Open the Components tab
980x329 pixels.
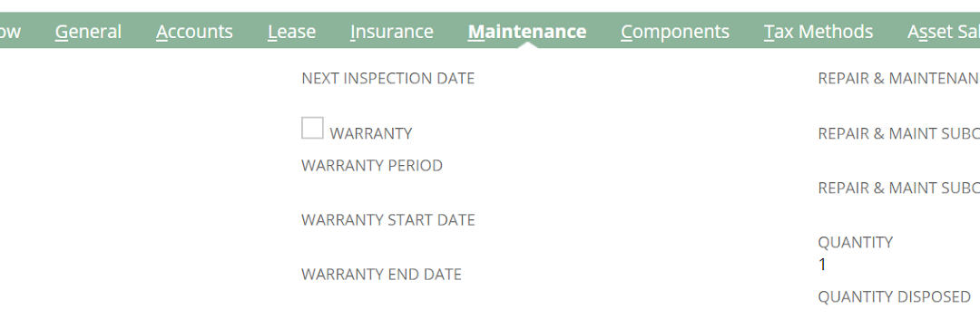(x=675, y=31)
